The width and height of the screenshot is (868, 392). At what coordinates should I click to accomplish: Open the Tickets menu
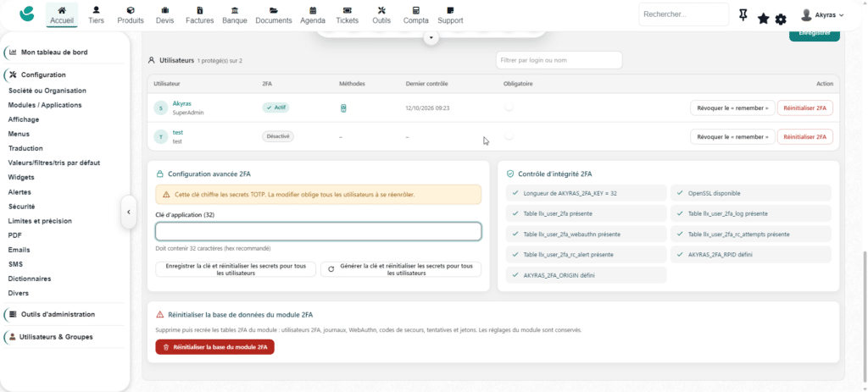347,15
